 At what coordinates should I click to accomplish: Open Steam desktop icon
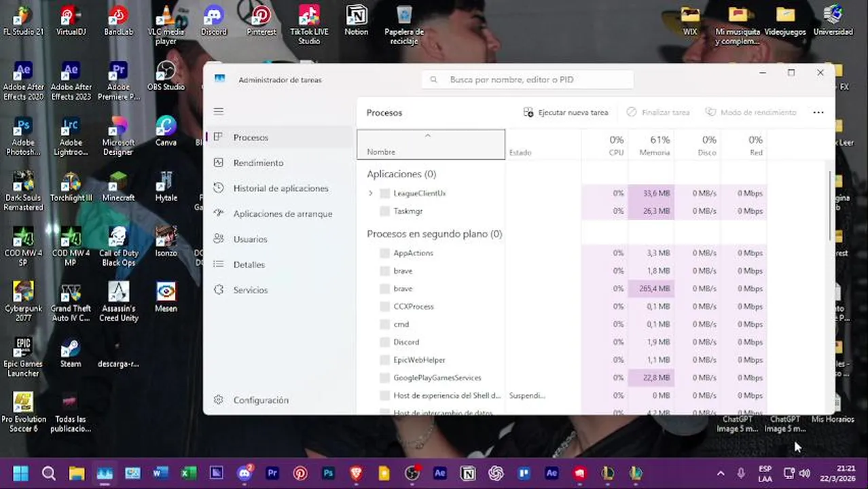[71, 353]
